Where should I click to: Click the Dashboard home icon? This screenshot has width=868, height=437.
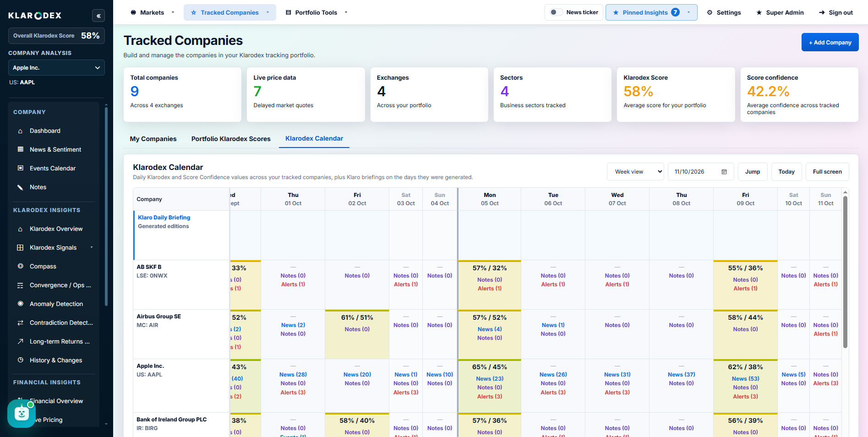coord(20,131)
